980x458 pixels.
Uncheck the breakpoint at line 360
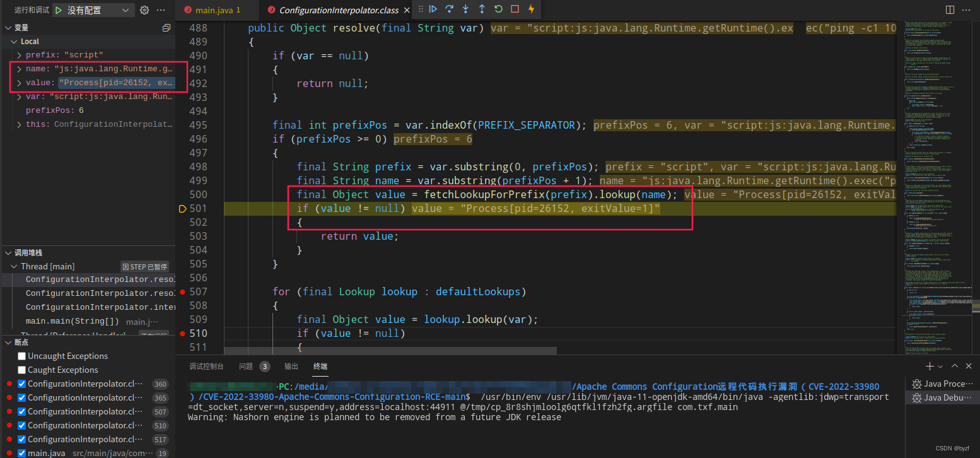click(22, 384)
